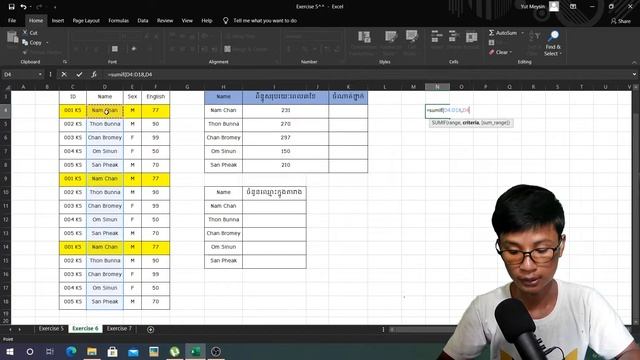640x360 pixels.
Task: Click the Tell me lightbulb icon
Action: tap(225, 20)
